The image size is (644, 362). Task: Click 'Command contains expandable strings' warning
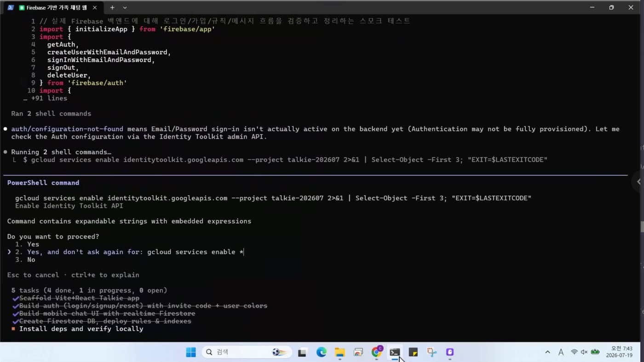click(129, 221)
